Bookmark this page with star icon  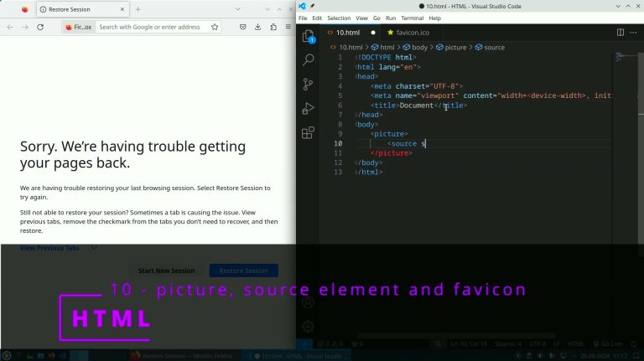pyautogui.click(x=215, y=27)
